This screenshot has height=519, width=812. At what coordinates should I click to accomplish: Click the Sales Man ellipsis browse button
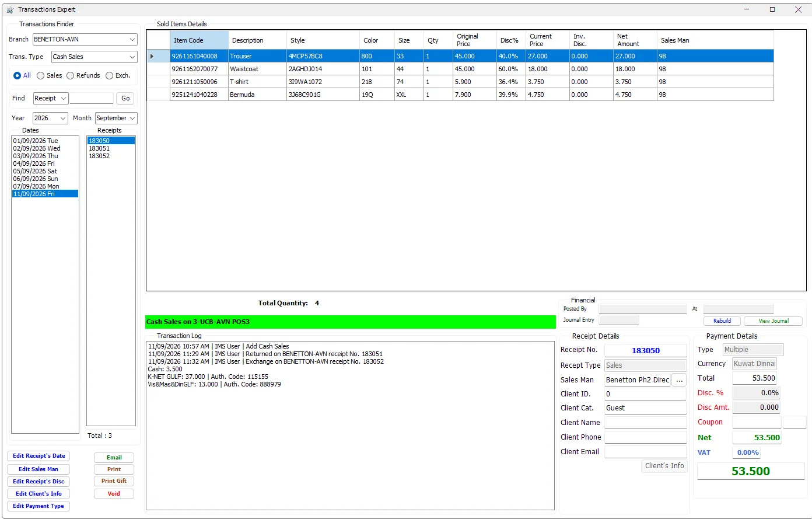pyautogui.click(x=679, y=380)
